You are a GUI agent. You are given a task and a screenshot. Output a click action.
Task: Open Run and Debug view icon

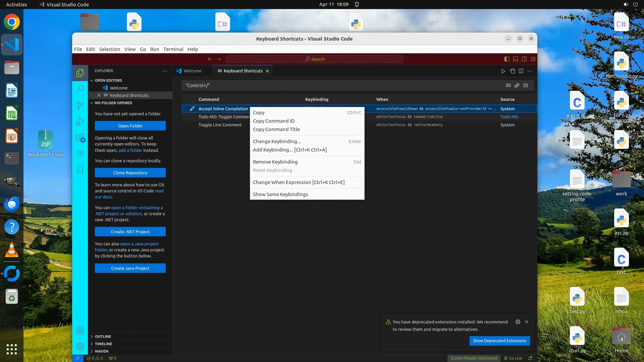[x=80, y=121]
